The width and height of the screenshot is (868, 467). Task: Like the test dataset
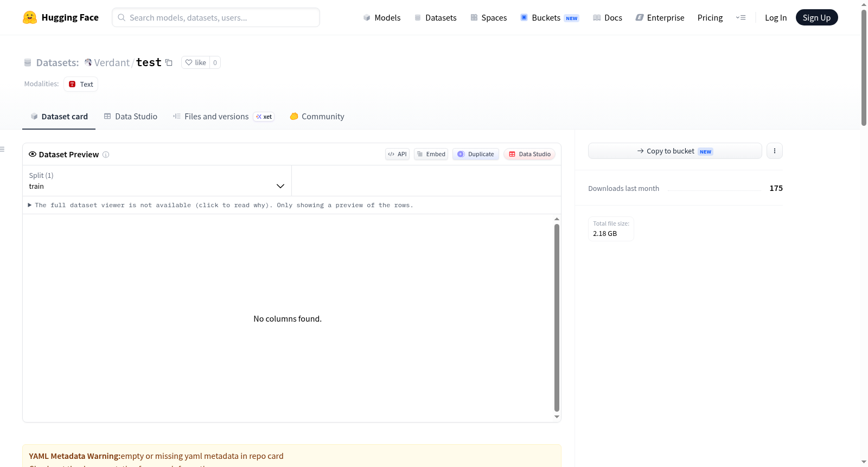pyautogui.click(x=195, y=62)
